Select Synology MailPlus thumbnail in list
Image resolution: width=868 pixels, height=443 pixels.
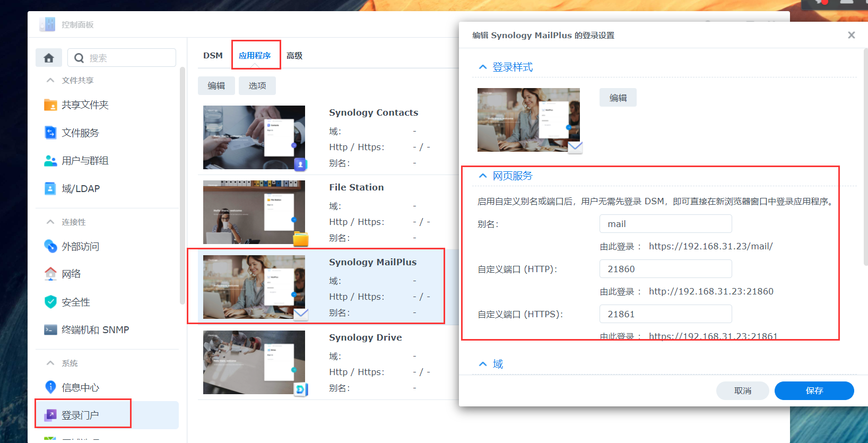coord(254,287)
